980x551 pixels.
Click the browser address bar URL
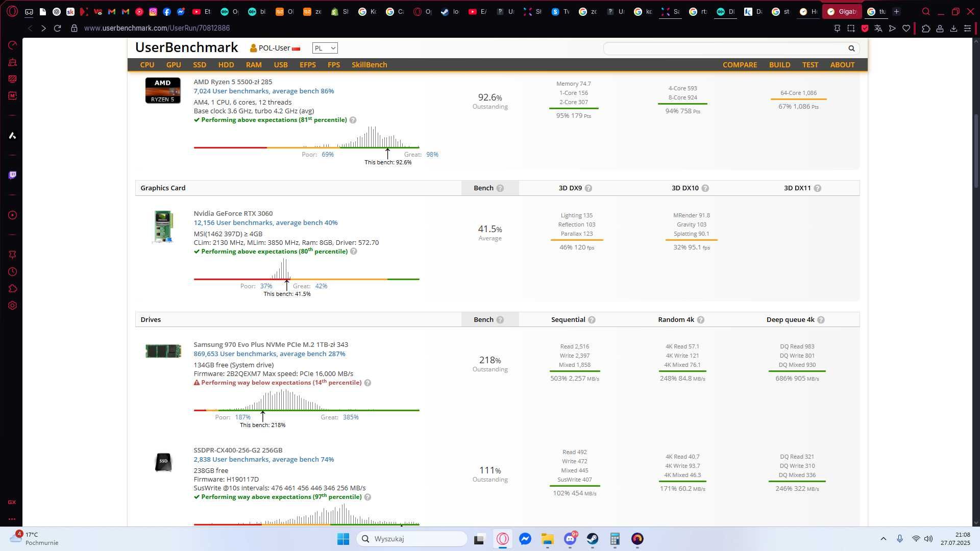coord(157,28)
